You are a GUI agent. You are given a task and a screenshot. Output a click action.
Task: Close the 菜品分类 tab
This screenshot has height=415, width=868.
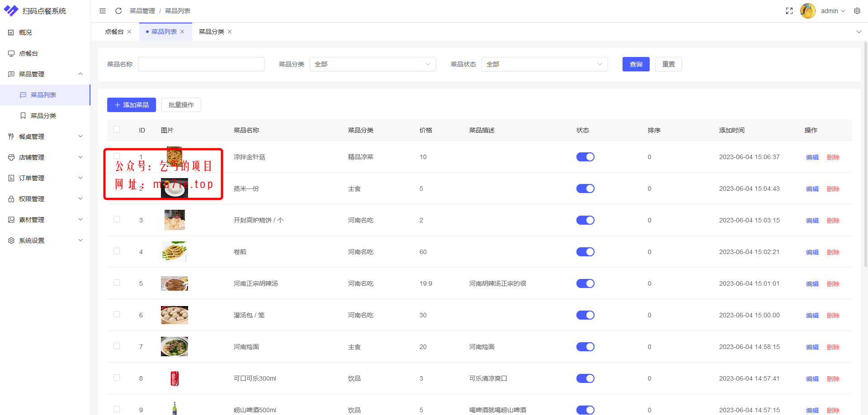tap(230, 32)
